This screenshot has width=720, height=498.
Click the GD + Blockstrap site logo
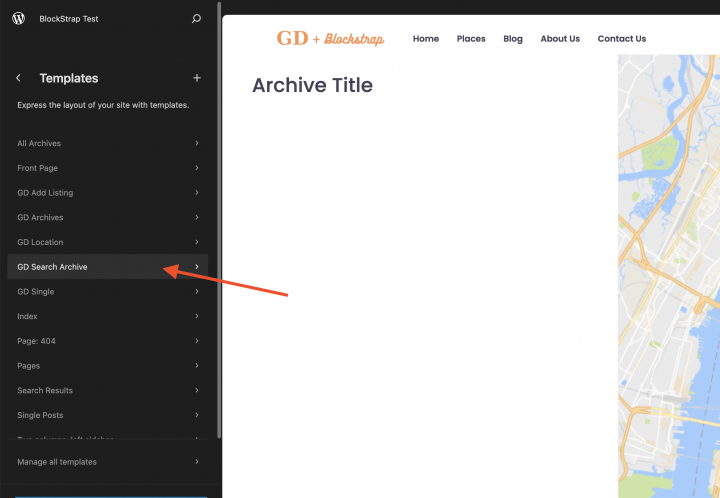(x=330, y=39)
